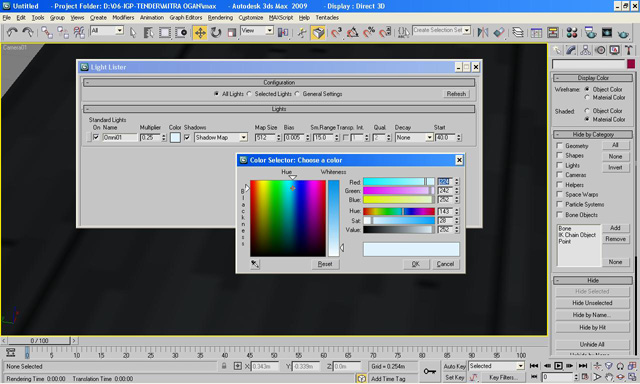The width and height of the screenshot is (640, 384).
Task: Open the Select by Name tool
Action: pos(149,32)
